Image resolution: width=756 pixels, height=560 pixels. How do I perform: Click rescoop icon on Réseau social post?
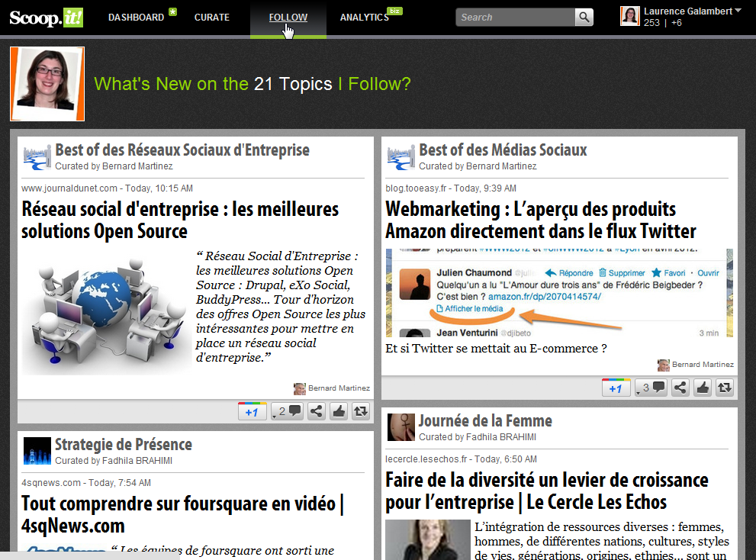click(x=361, y=411)
